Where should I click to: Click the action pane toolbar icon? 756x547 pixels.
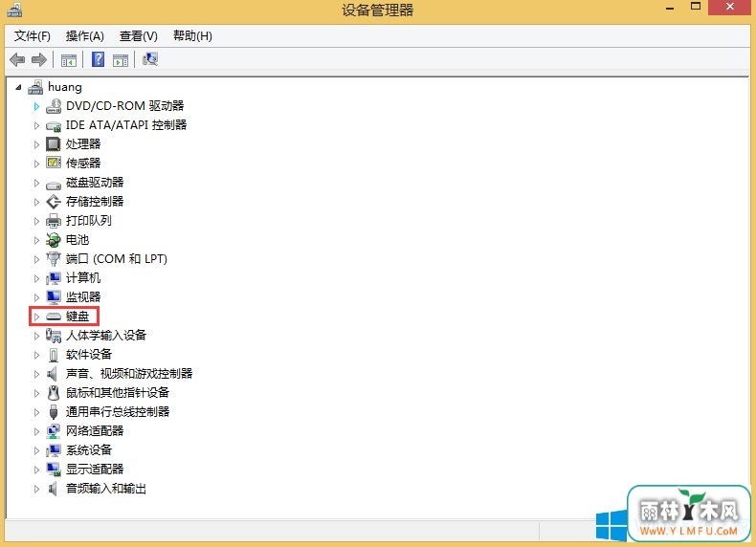click(121, 60)
